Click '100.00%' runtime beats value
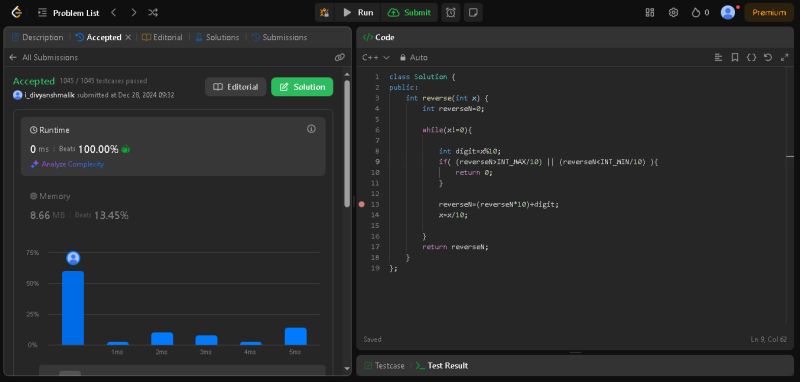Screen dimensions: 800x382 [98, 149]
